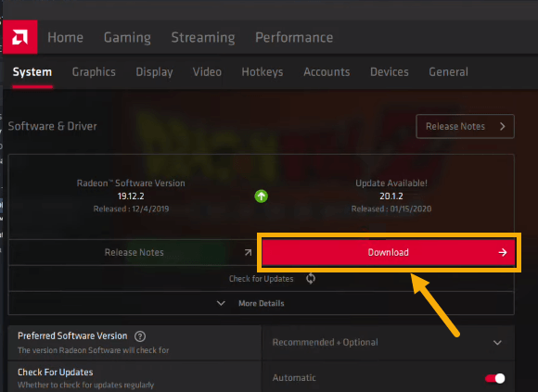Open Release Notes beside the Download button

click(x=134, y=253)
